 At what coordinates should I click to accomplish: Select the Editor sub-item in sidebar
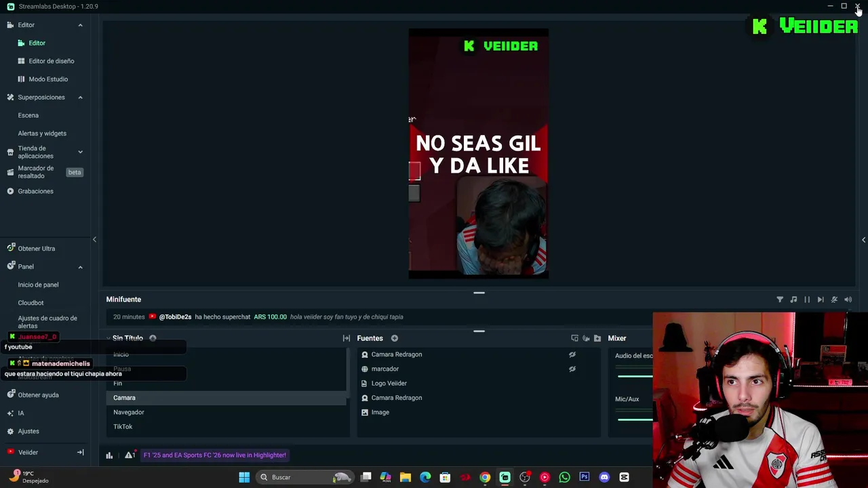(37, 43)
